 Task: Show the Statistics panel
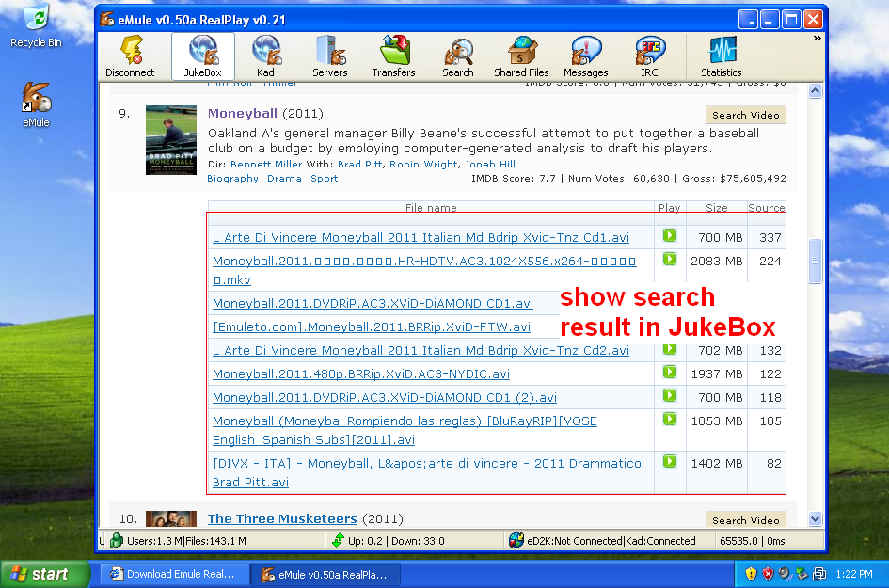722,56
